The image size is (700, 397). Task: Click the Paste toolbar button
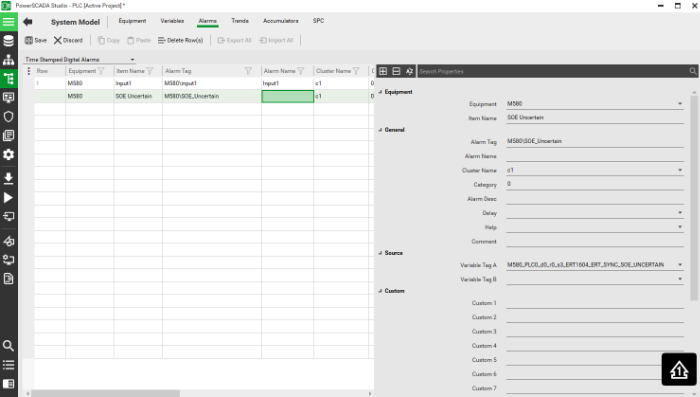pyautogui.click(x=139, y=40)
